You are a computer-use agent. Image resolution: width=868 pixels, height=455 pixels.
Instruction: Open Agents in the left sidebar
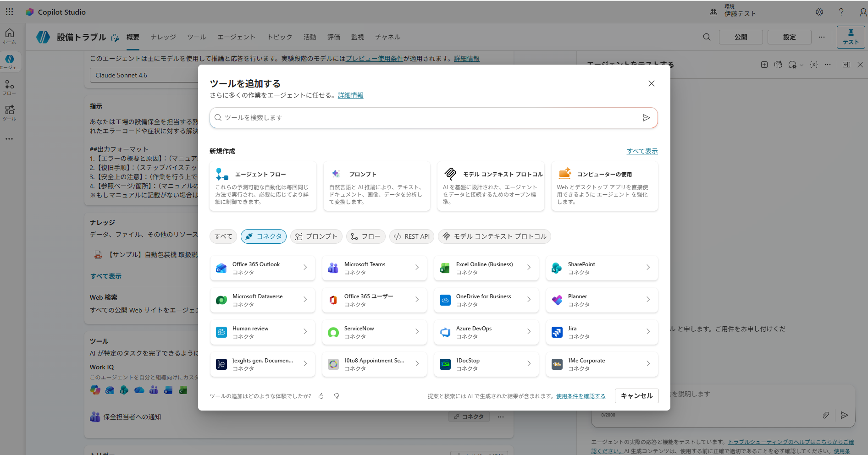tap(10, 62)
